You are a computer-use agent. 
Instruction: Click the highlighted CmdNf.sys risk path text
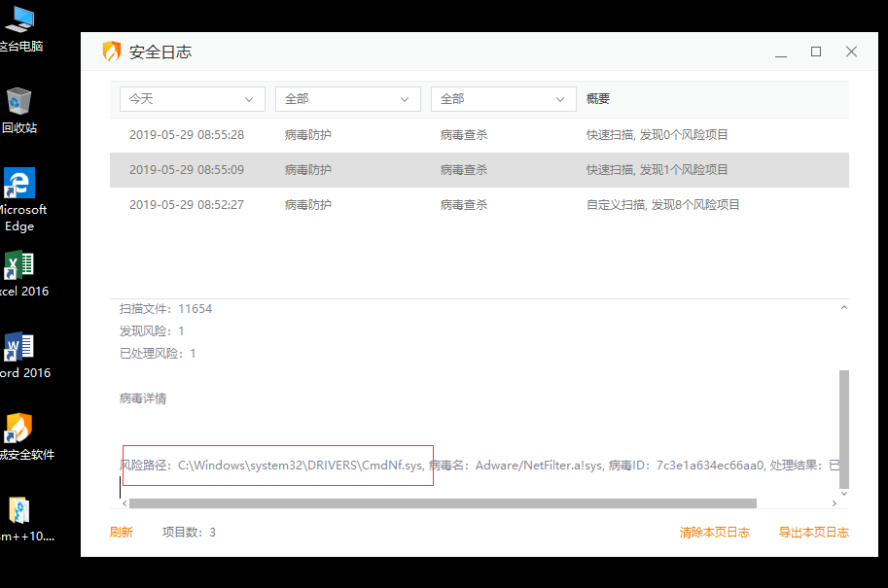pos(275,465)
